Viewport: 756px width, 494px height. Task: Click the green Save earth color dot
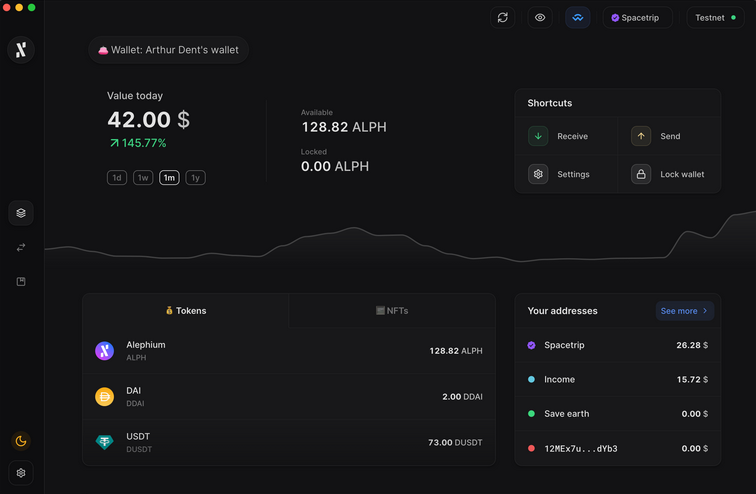point(531,414)
